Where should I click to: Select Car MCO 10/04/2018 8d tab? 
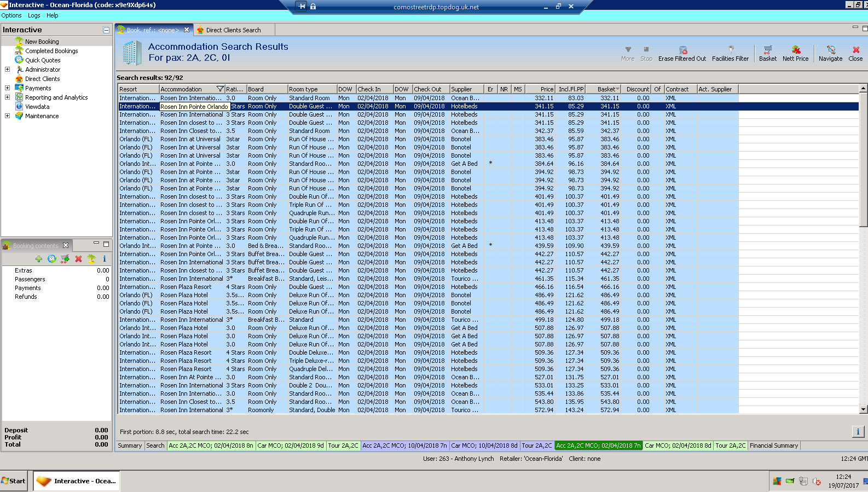[484, 445]
